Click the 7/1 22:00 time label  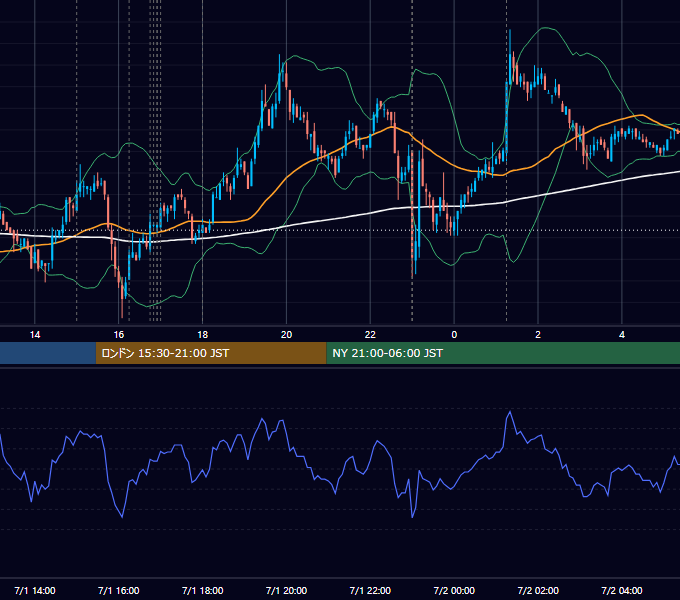tap(370, 590)
